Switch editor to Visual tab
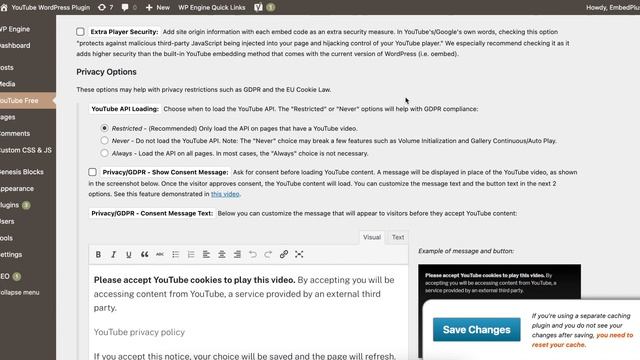640x360 pixels. [x=372, y=237]
